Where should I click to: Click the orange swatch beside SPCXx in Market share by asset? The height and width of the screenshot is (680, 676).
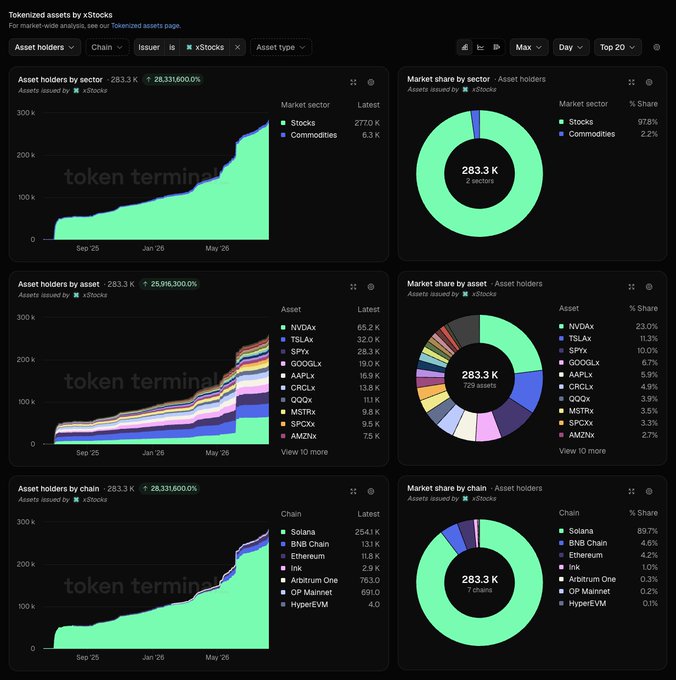tap(561, 423)
